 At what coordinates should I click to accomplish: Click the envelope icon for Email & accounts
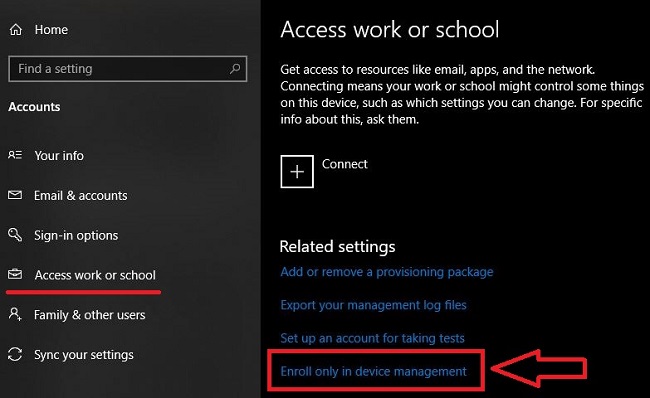pyautogui.click(x=15, y=194)
